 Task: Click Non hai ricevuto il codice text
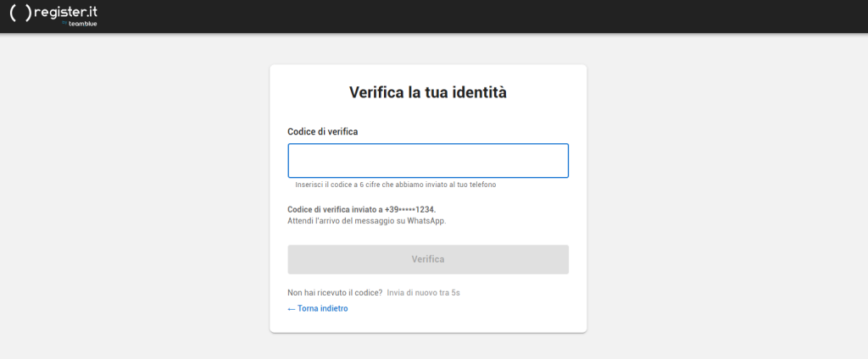(x=335, y=292)
